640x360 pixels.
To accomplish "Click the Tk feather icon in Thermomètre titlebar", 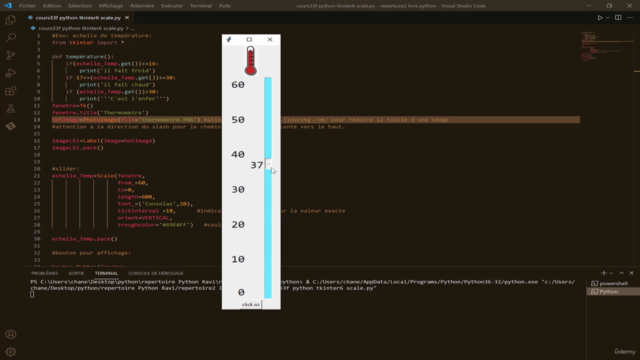I will 229,40.
